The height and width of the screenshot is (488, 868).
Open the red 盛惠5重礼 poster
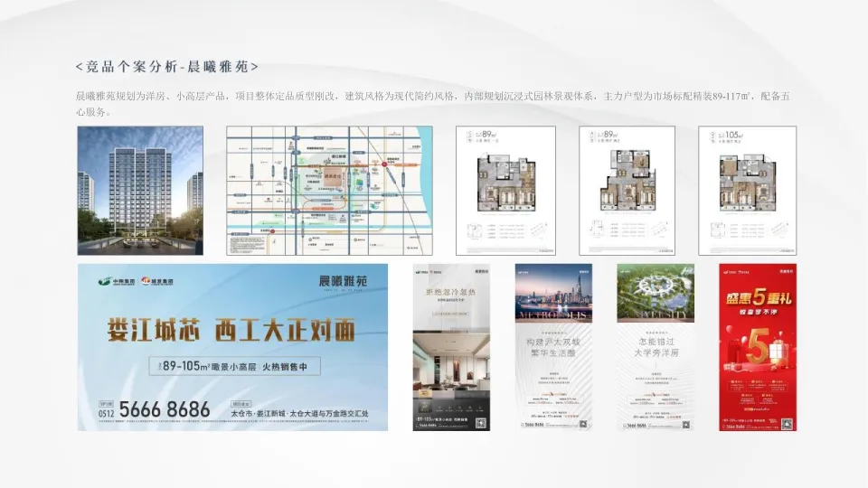click(758, 347)
